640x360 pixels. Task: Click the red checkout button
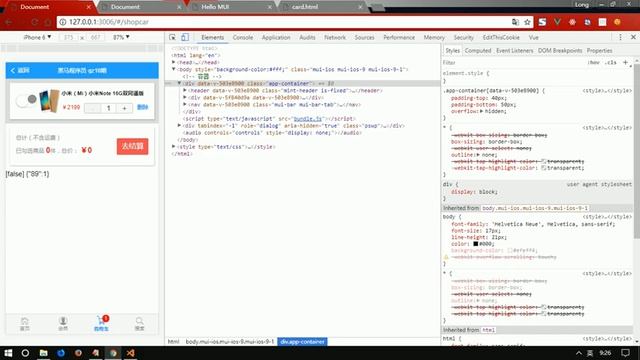tap(133, 146)
